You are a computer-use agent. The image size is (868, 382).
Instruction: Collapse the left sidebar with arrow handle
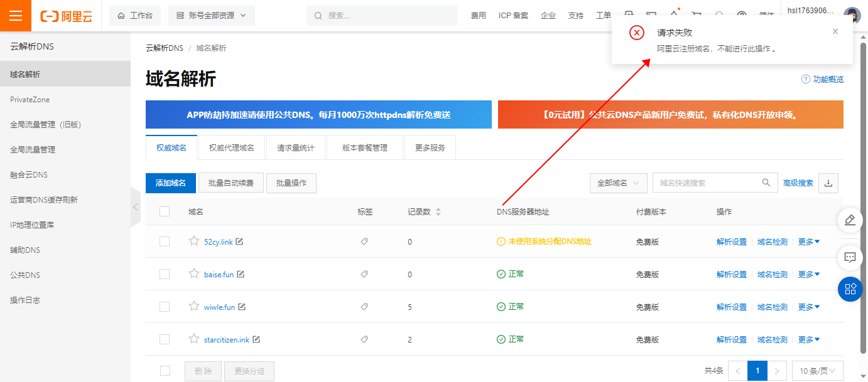coord(135,206)
